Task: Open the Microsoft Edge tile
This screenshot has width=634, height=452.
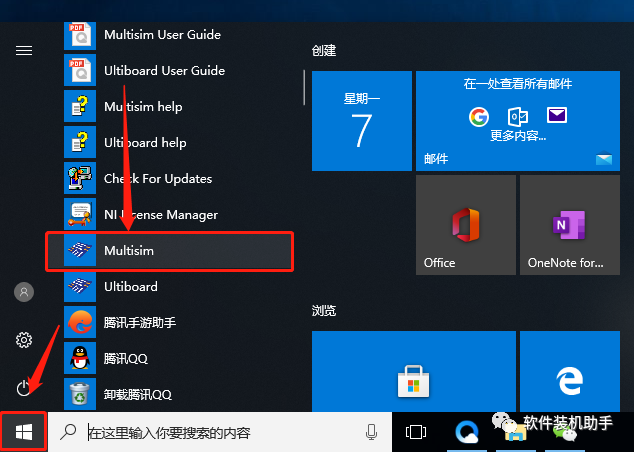Action: pyautogui.click(x=570, y=371)
